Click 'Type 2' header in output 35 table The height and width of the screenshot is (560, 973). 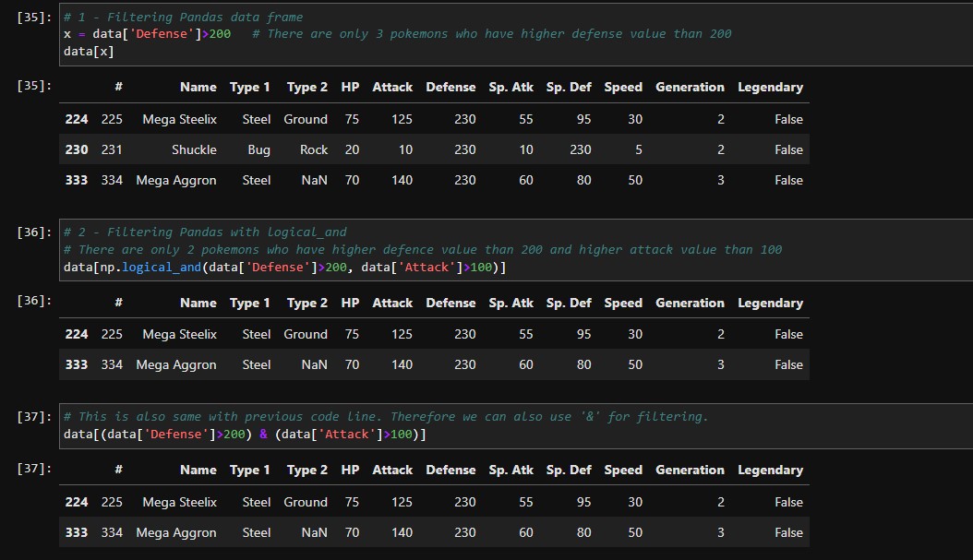(x=307, y=88)
